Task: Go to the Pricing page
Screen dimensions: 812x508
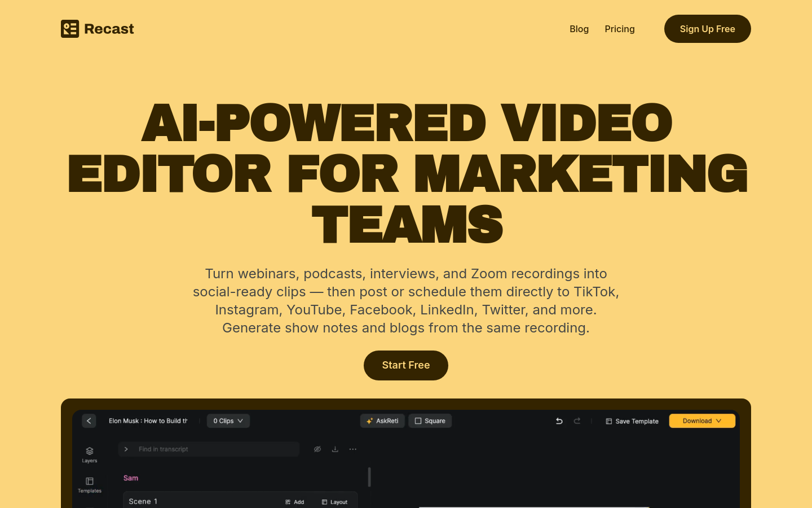Action: click(620, 29)
